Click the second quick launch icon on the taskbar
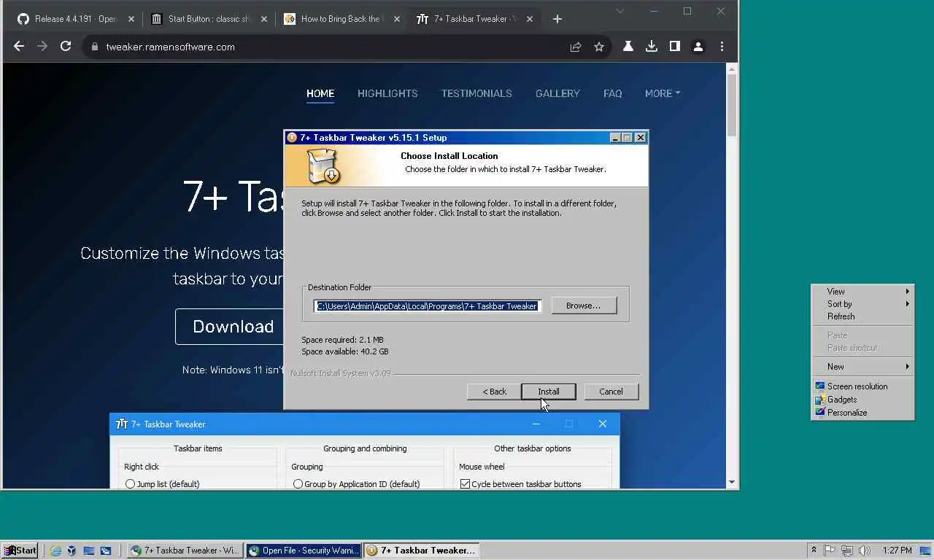934x560 pixels. click(x=72, y=551)
